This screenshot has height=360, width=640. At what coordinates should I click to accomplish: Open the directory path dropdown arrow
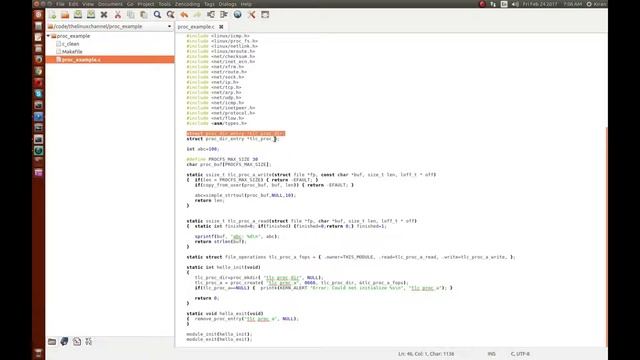(169, 27)
